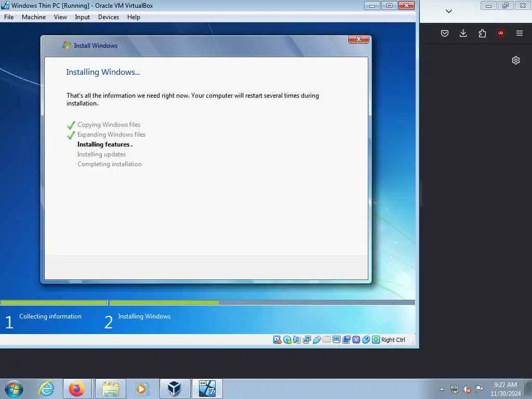Click the muted volume tray icon
This screenshot has height=399, width=532.
pyautogui.click(x=467, y=390)
